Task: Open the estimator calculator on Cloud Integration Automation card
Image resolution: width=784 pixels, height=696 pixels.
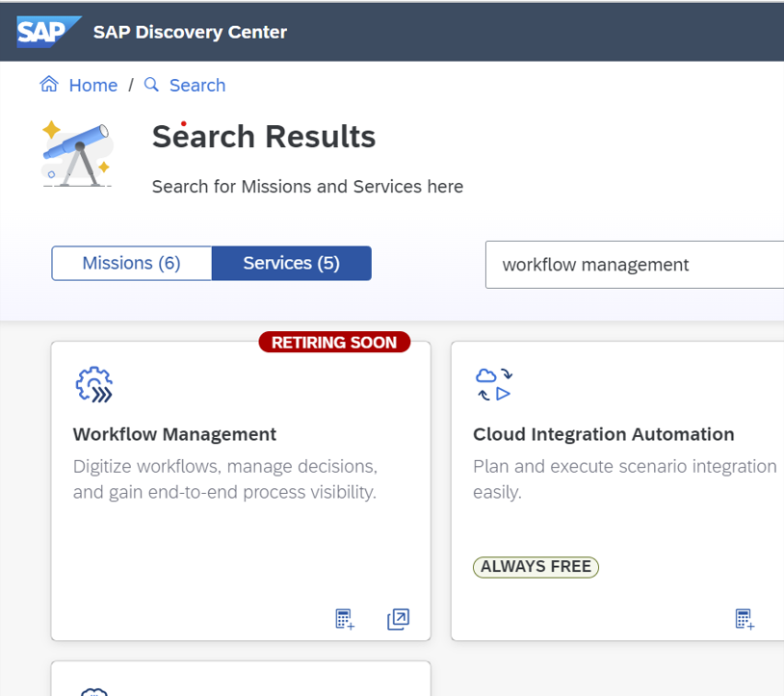Action: coord(745,619)
